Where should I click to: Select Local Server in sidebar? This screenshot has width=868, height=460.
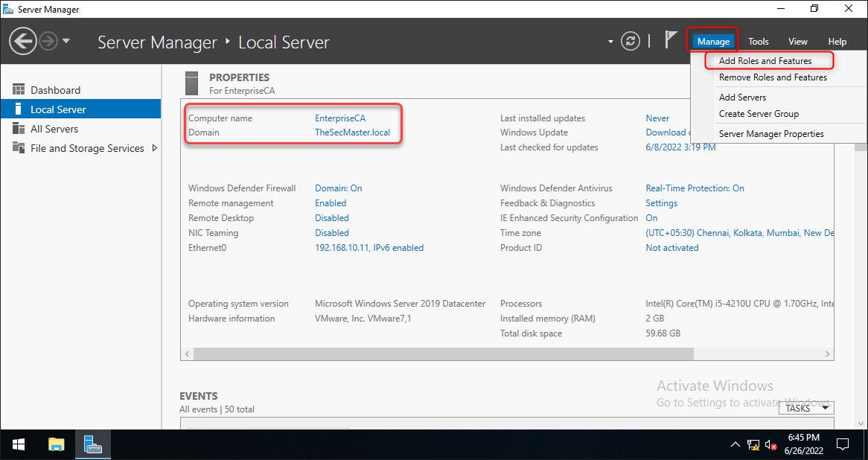(x=81, y=109)
